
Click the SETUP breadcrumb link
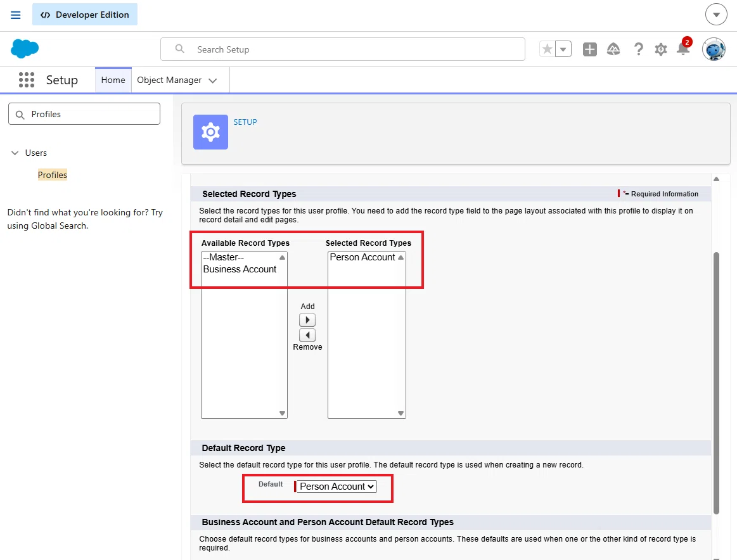coord(245,122)
